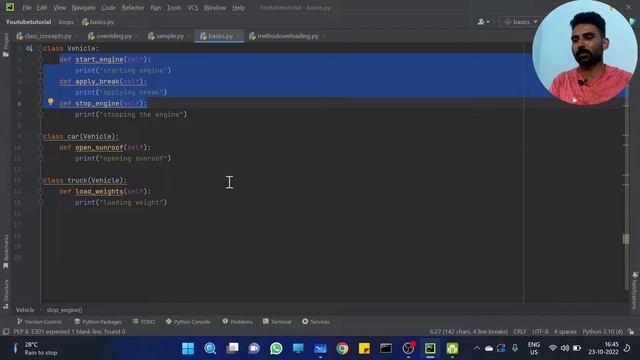This screenshot has width=640, height=360.
Task: Open Terminal tool window
Action: point(277,322)
